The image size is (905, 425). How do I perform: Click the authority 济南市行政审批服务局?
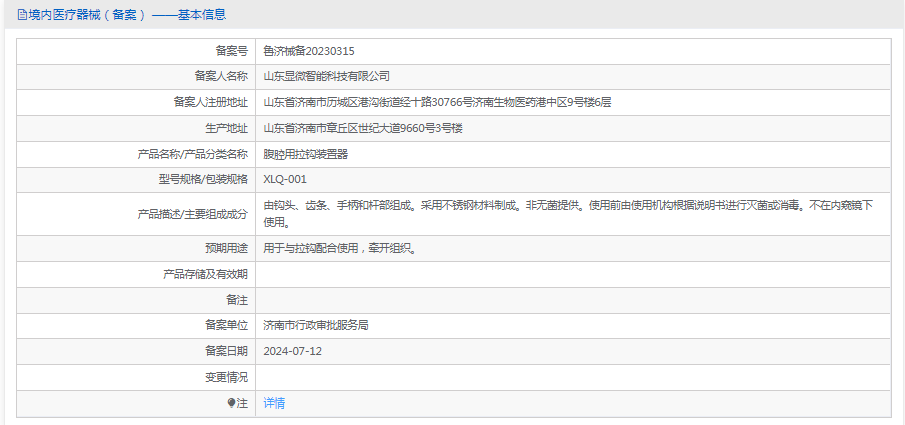(x=315, y=326)
